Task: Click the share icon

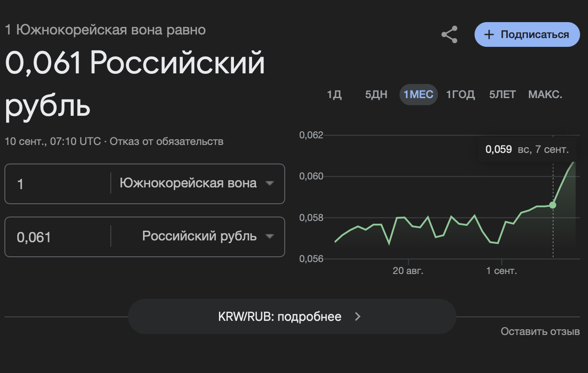Action: click(x=449, y=34)
